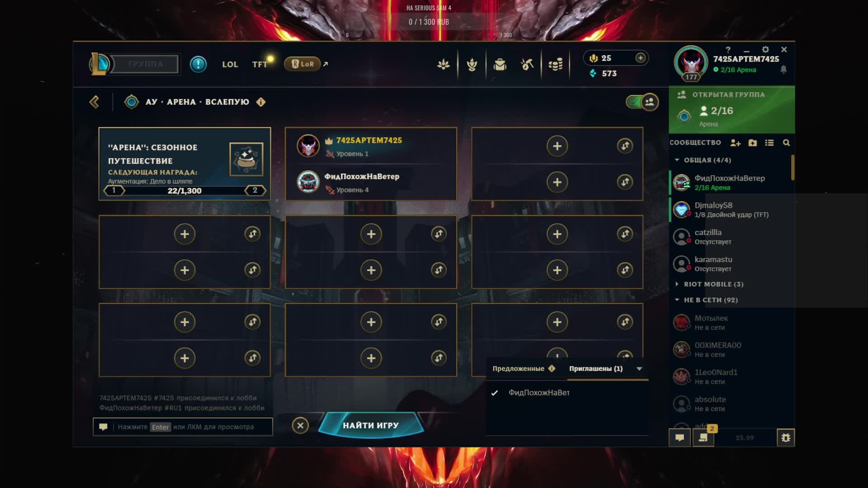This screenshot has width=868, height=488.
Task: Toggle checkmark next to invited ФидПохожНаВет
Action: [x=495, y=393]
